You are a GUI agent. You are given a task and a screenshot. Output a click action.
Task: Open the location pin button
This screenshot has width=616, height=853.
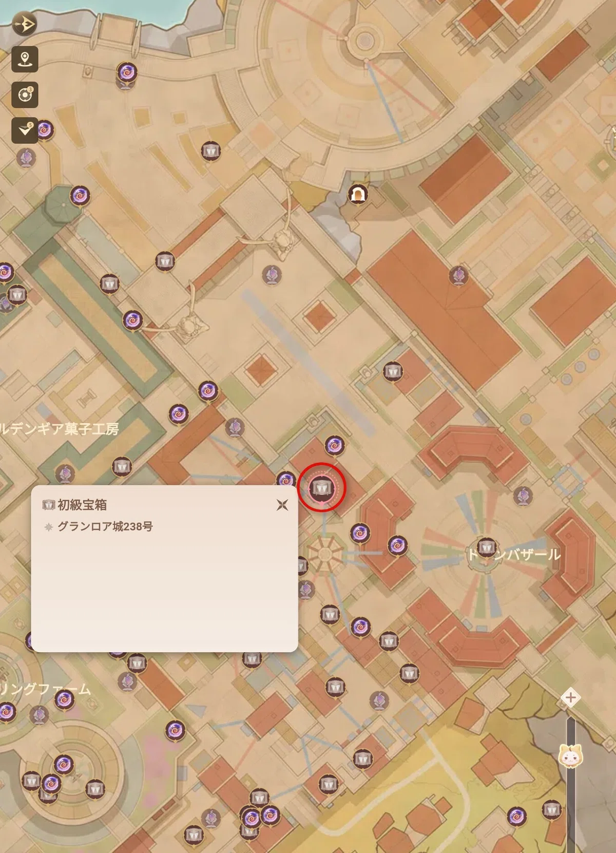point(25,59)
